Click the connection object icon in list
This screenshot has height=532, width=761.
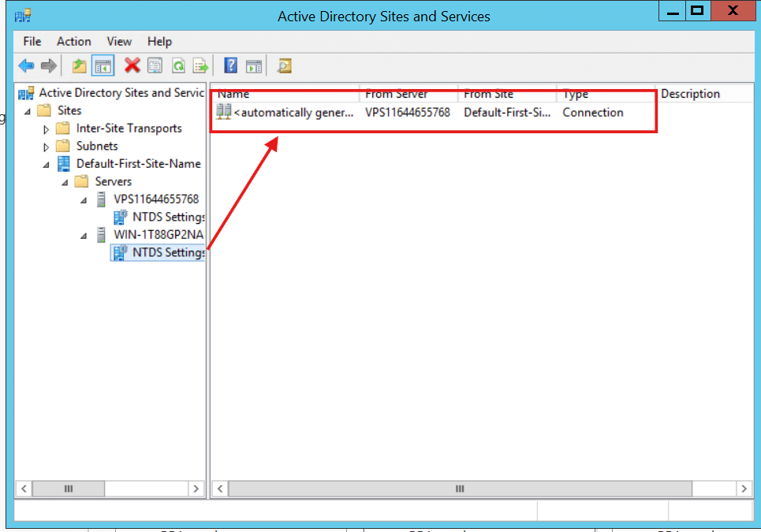(x=224, y=112)
